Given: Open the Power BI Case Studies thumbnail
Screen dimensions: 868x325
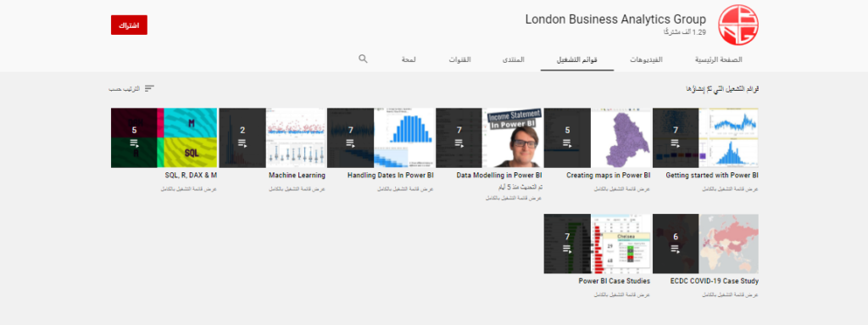Looking at the screenshot, I should [x=597, y=244].
